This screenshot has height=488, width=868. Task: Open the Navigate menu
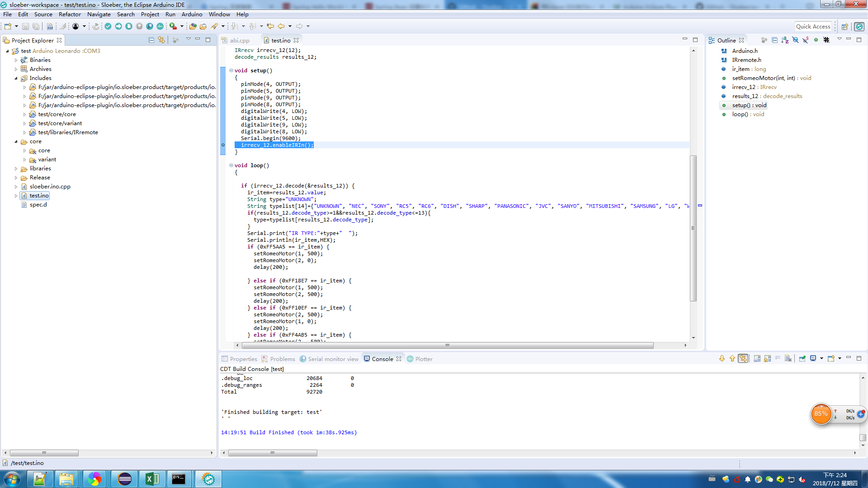[99, 14]
